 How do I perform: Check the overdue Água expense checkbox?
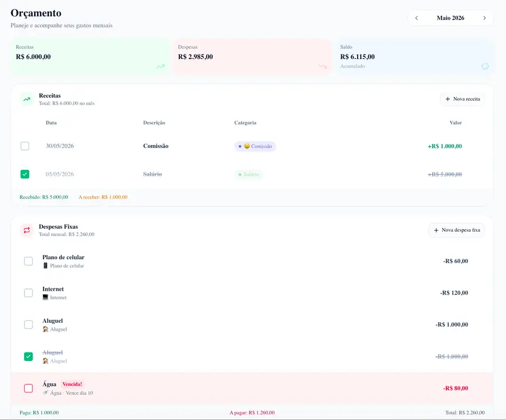tap(29, 388)
